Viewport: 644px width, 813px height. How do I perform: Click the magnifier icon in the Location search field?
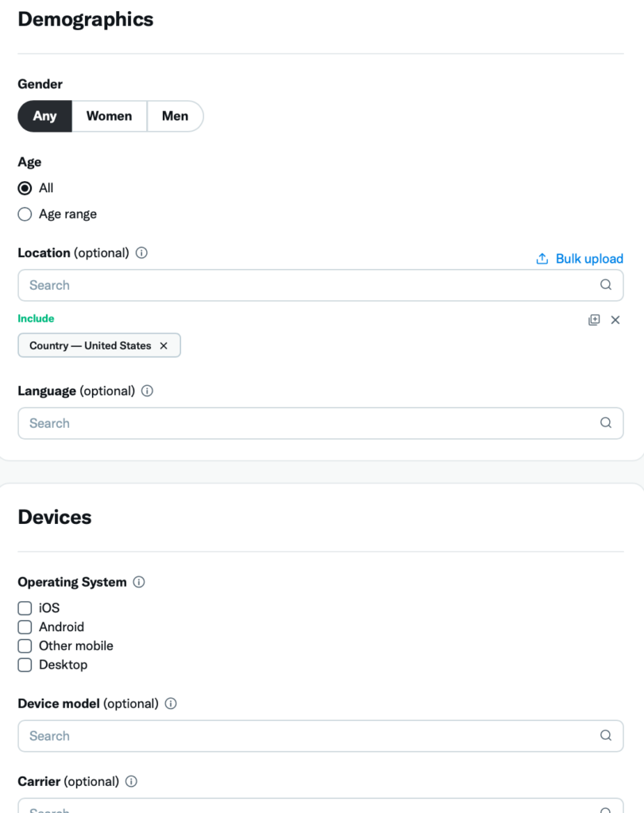point(605,285)
